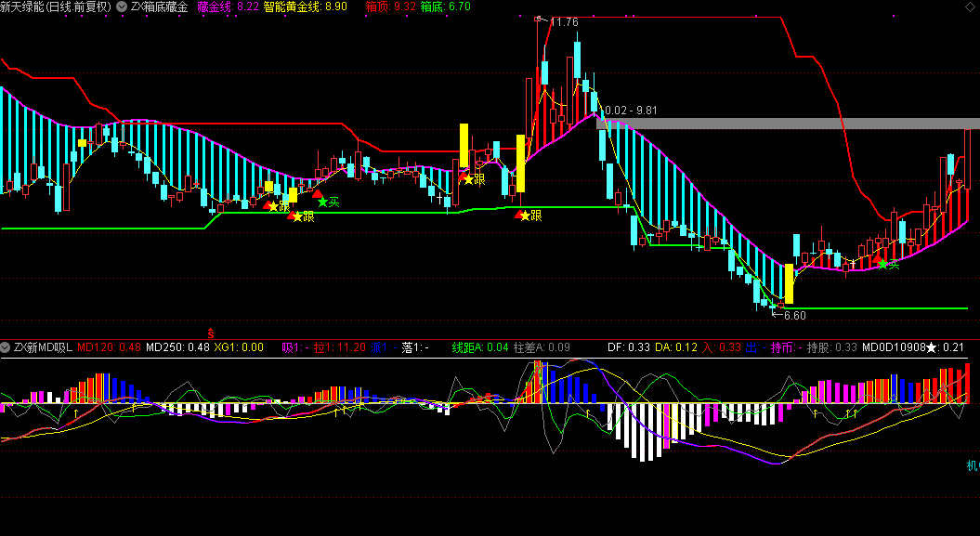This screenshot has height=536, width=980.
Task: Click the 11.76 high price marker
Action: (x=565, y=22)
